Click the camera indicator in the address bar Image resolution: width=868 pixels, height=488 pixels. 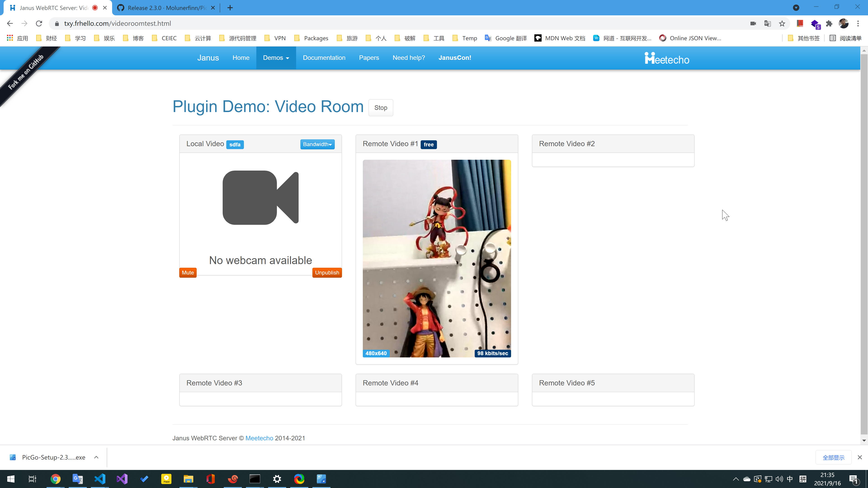tap(753, 23)
